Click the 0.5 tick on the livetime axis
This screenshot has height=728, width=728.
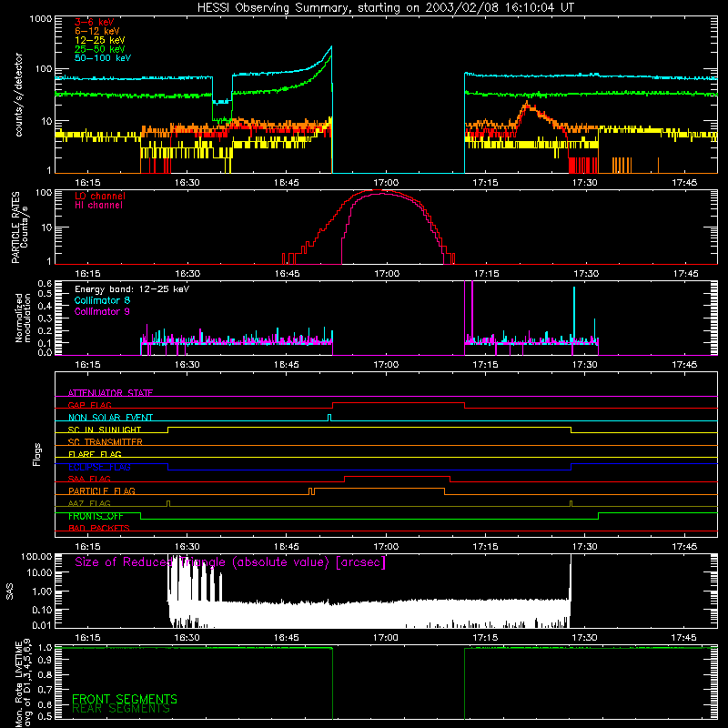pos(45,716)
